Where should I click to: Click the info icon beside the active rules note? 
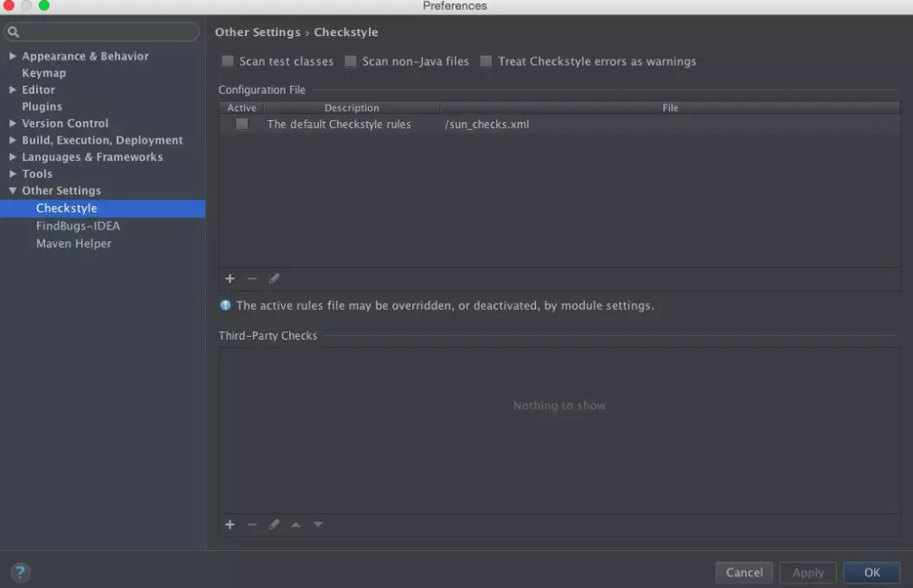(225, 304)
